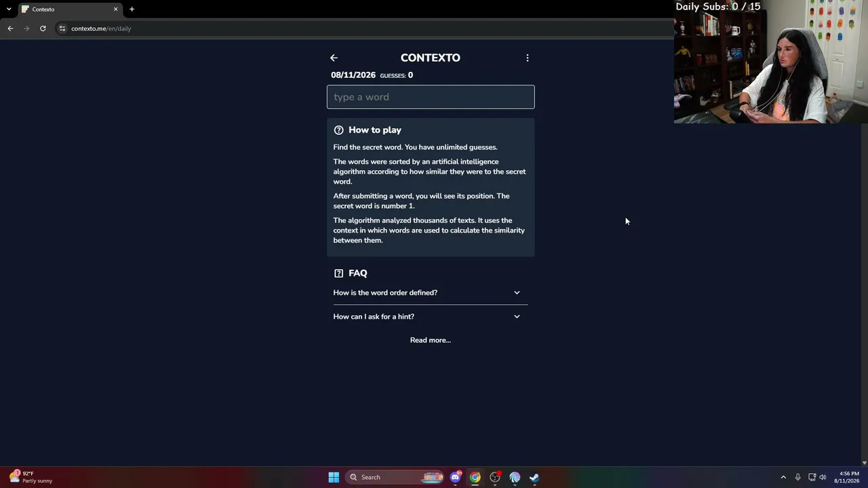View site information icon in address bar
The width and height of the screenshot is (868, 488).
tap(62, 28)
